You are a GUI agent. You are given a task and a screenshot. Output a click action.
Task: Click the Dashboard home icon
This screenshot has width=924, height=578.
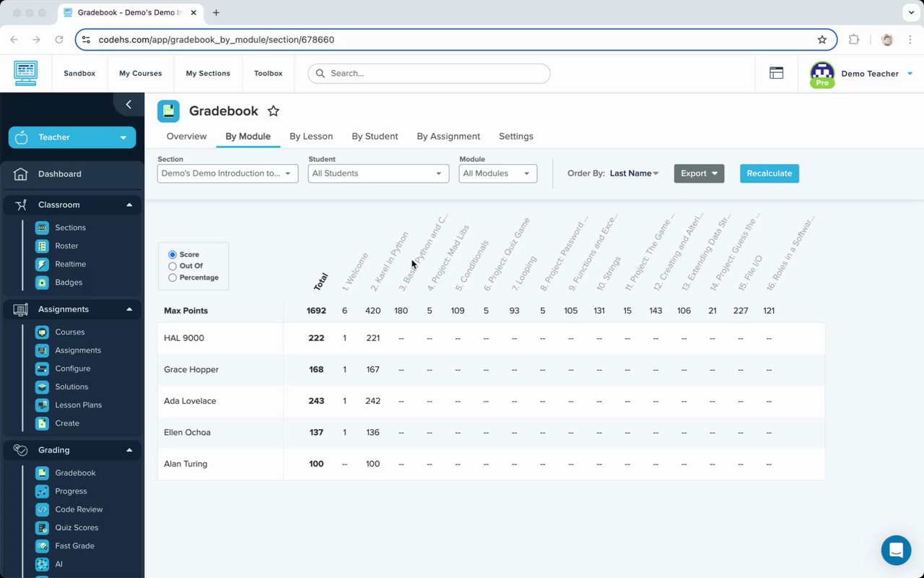pos(21,174)
